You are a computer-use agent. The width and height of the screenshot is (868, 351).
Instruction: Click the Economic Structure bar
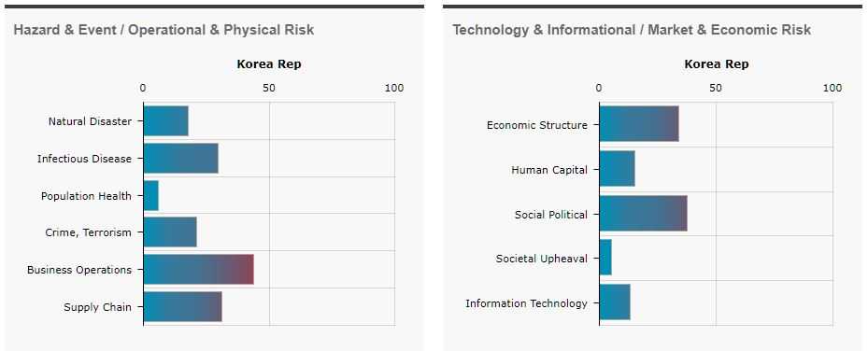[x=639, y=124]
